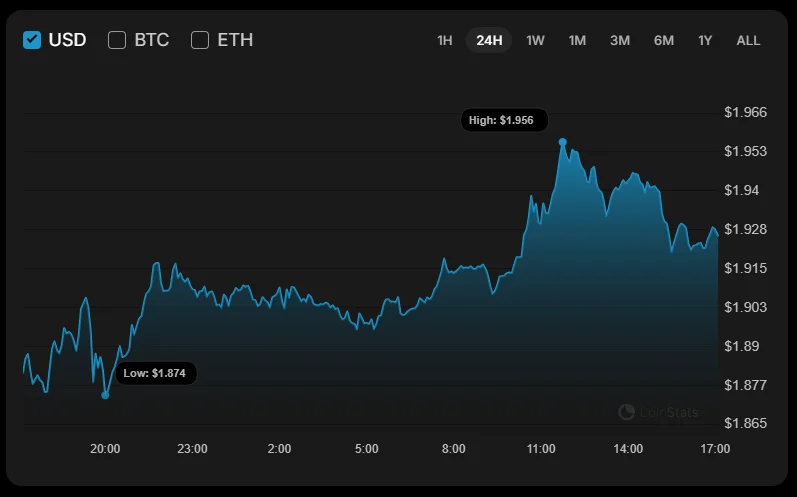Switch to the 1H time range
Image resolution: width=797 pixels, height=497 pixels.
[445, 40]
